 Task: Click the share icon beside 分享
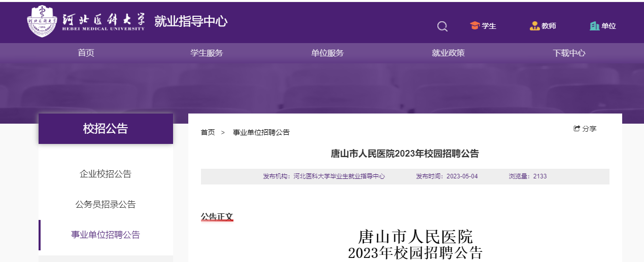pos(577,129)
